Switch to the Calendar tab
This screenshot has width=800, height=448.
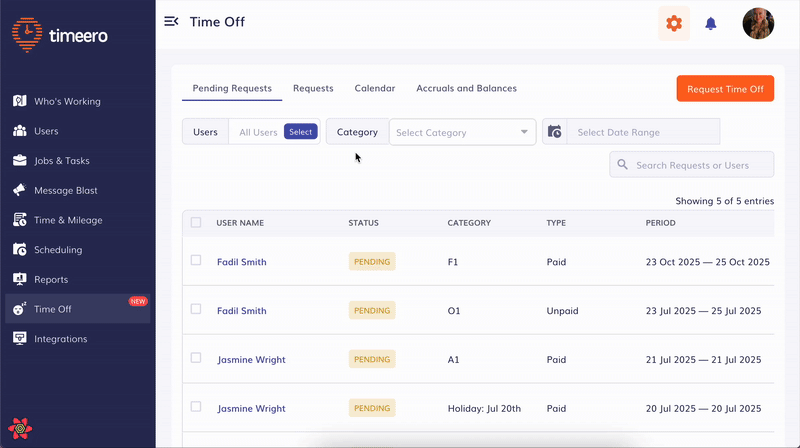tap(375, 88)
